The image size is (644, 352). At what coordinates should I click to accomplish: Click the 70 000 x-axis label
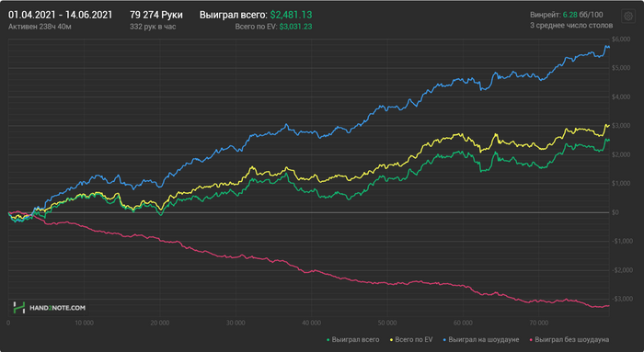pos(539,323)
